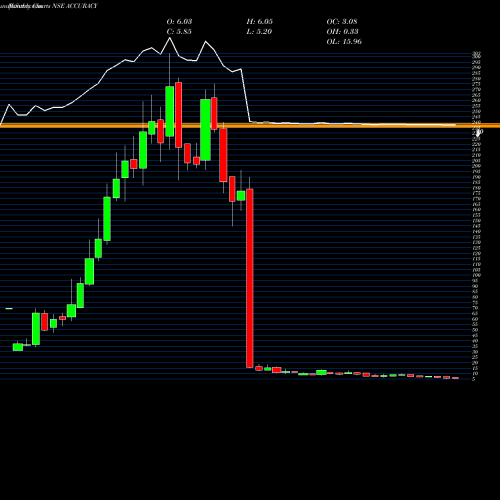Select the open price value O: 6.03

[179, 21]
